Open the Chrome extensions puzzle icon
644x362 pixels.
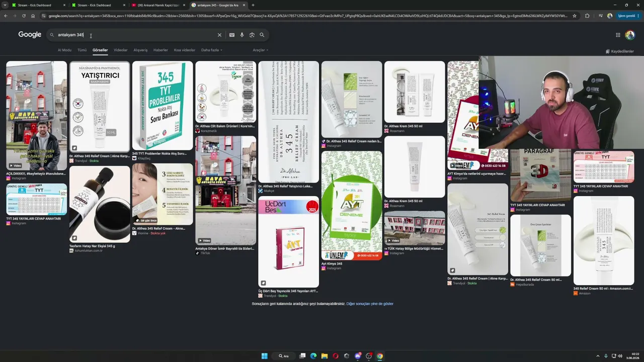587,16
